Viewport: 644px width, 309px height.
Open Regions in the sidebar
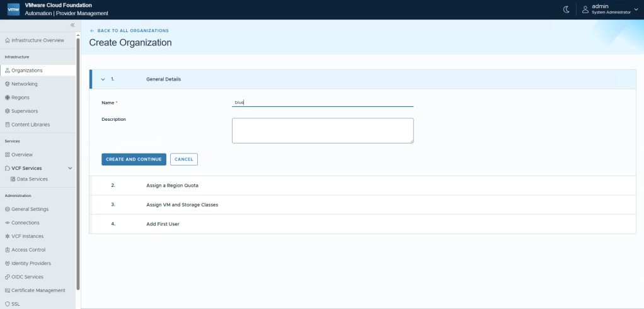20,98
